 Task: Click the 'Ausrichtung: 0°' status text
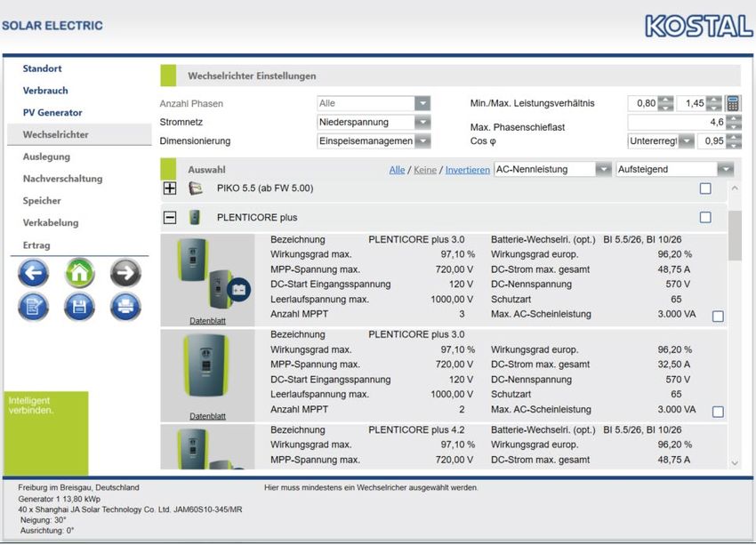pos(47,531)
